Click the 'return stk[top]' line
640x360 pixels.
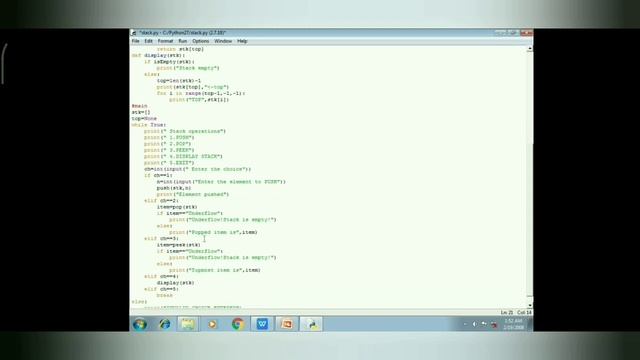180,49
